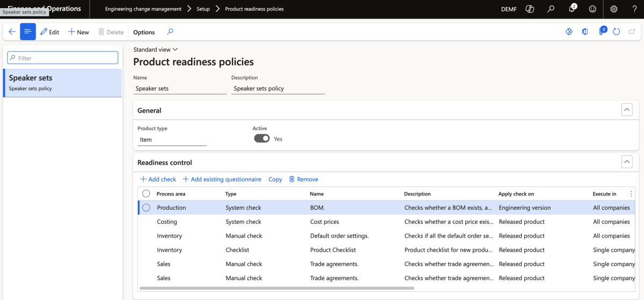Viewport: 644px width, 300px height.
Task: Click the Costing process area cell
Action: pyautogui.click(x=167, y=222)
